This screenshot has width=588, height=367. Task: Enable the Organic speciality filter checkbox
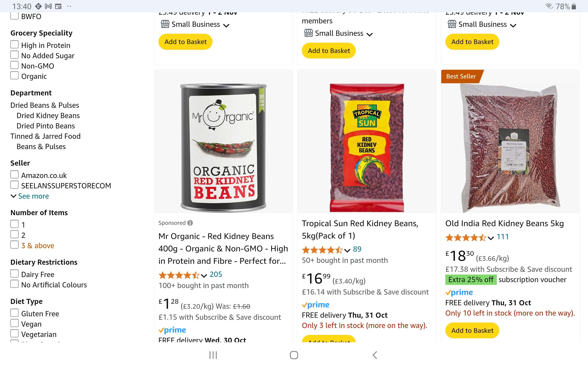click(x=14, y=75)
